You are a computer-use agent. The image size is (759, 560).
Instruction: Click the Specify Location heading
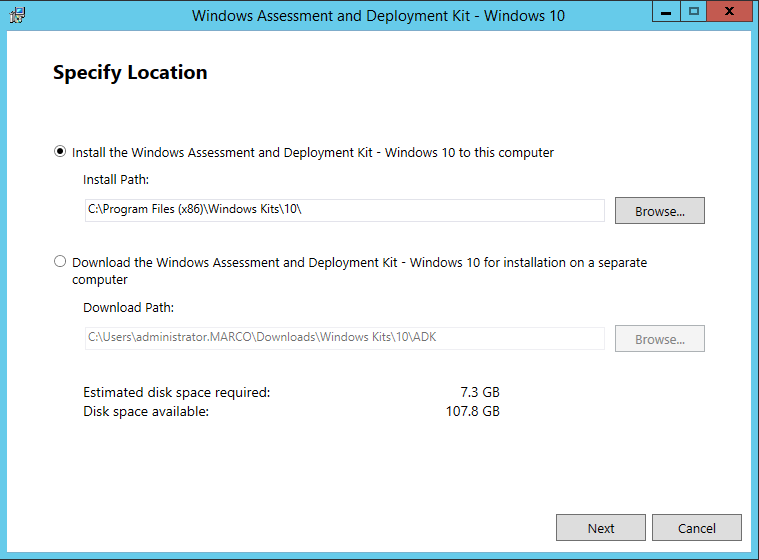(x=130, y=73)
